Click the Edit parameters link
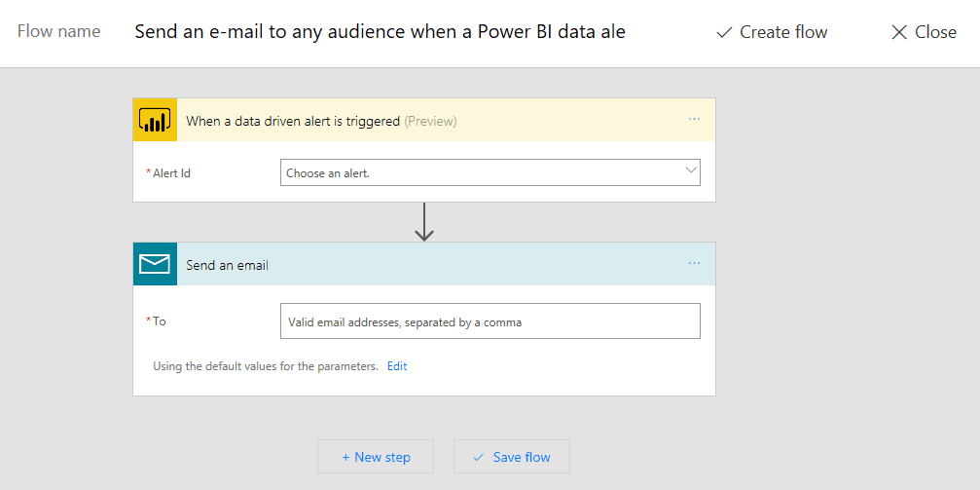This screenshot has width=980, height=490. pos(397,366)
